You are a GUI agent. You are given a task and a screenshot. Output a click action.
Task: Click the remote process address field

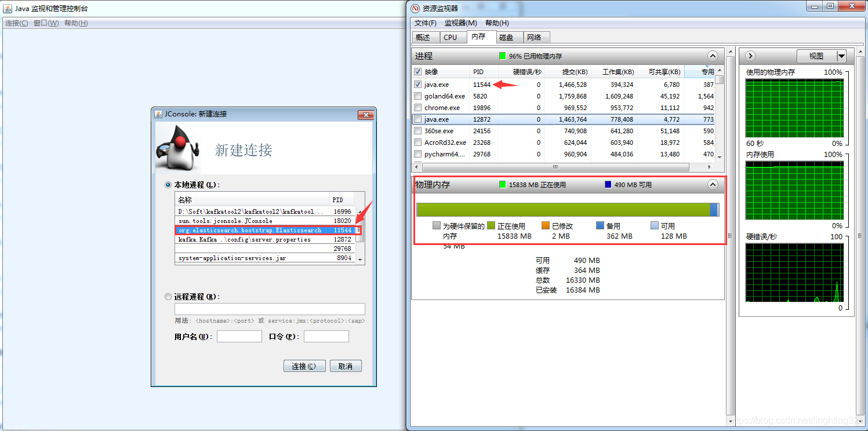click(x=270, y=309)
